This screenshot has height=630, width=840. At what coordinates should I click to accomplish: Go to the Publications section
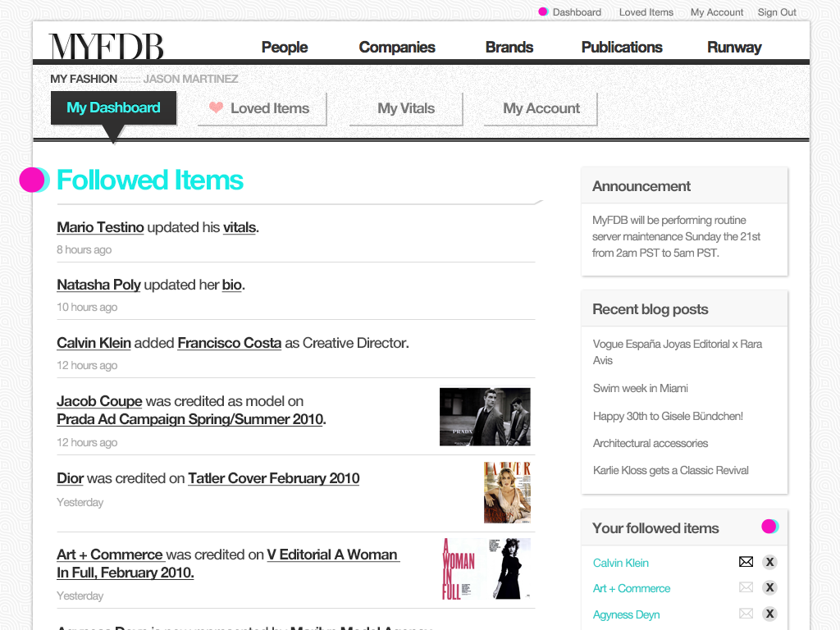coord(622,47)
